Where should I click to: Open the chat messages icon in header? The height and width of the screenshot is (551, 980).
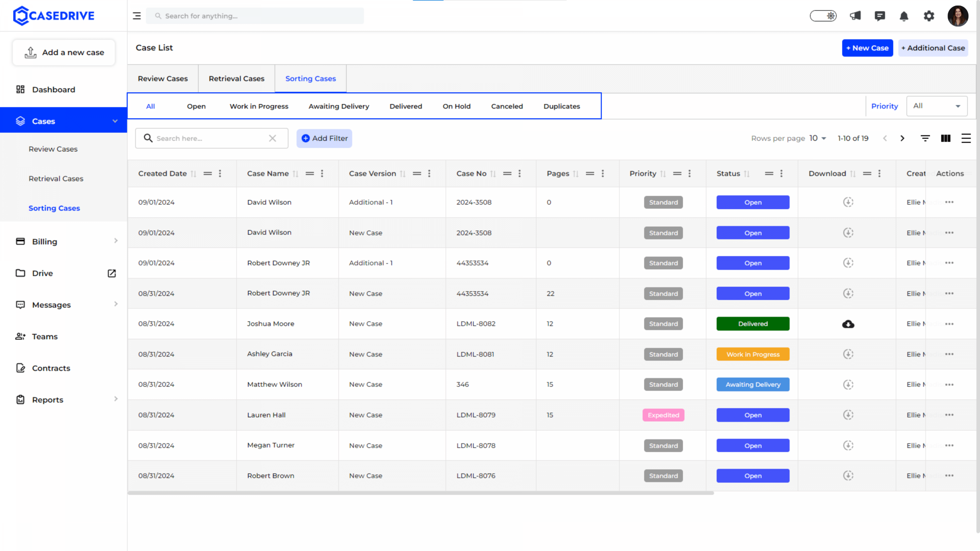pos(880,16)
